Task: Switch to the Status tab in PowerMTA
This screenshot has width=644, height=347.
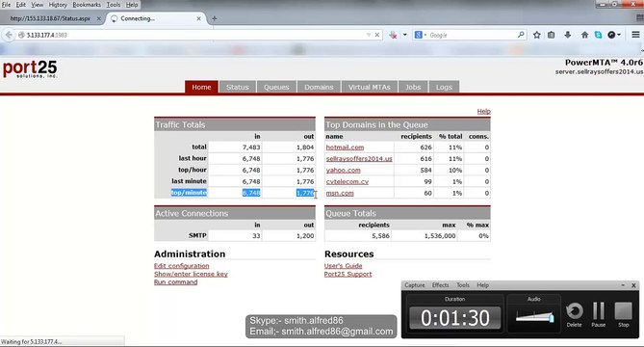Action: (238, 87)
